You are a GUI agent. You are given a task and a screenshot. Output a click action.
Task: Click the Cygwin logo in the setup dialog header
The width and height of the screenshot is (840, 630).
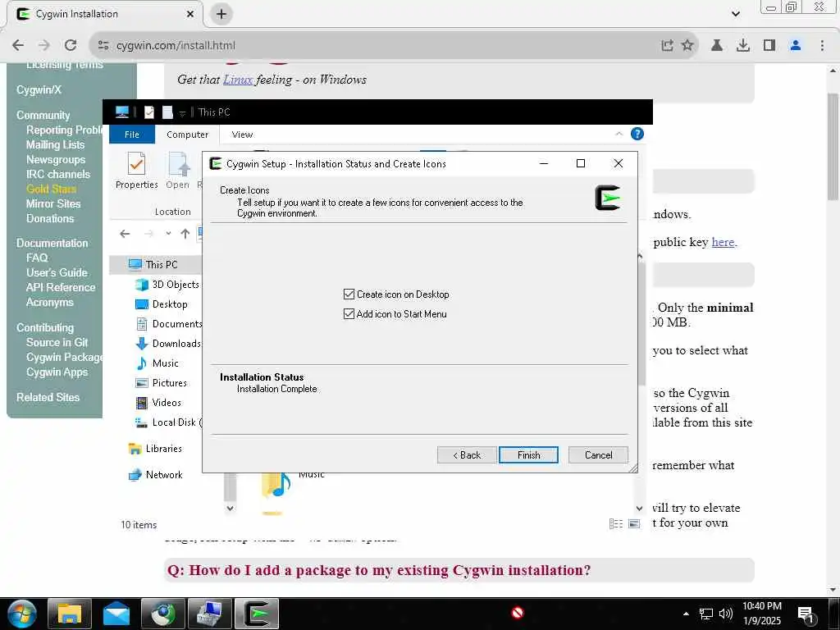[x=608, y=199]
